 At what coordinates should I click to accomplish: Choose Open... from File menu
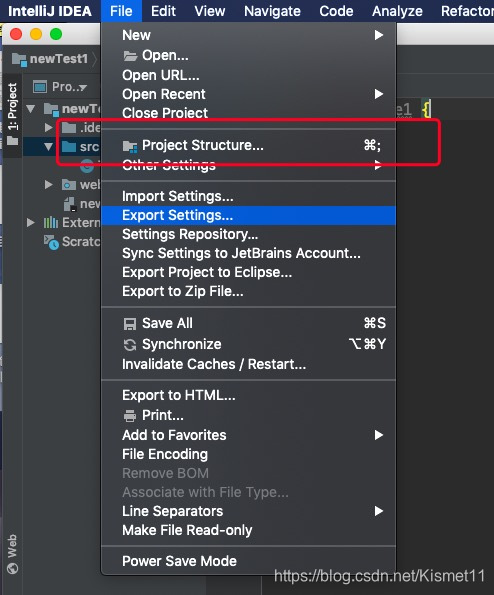tap(249, 55)
